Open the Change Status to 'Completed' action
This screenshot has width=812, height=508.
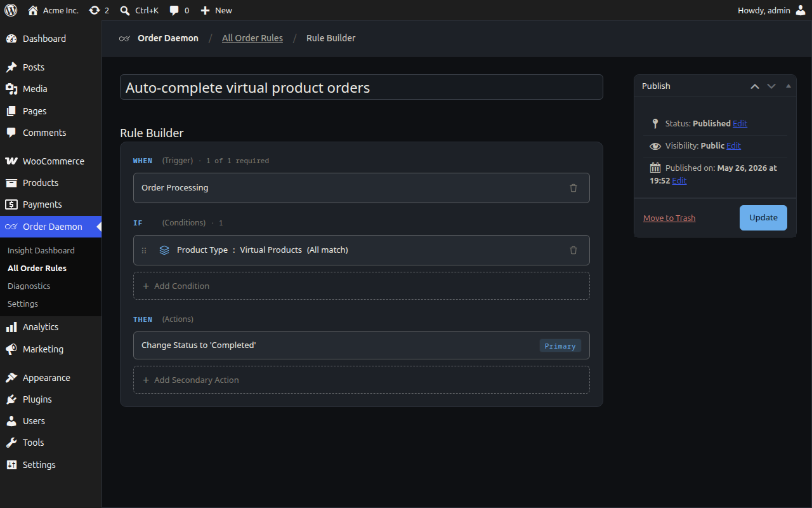pyautogui.click(x=362, y=345)
